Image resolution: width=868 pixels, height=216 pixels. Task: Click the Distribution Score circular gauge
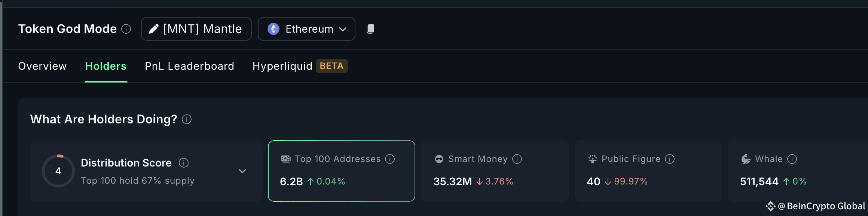(58, 171)
